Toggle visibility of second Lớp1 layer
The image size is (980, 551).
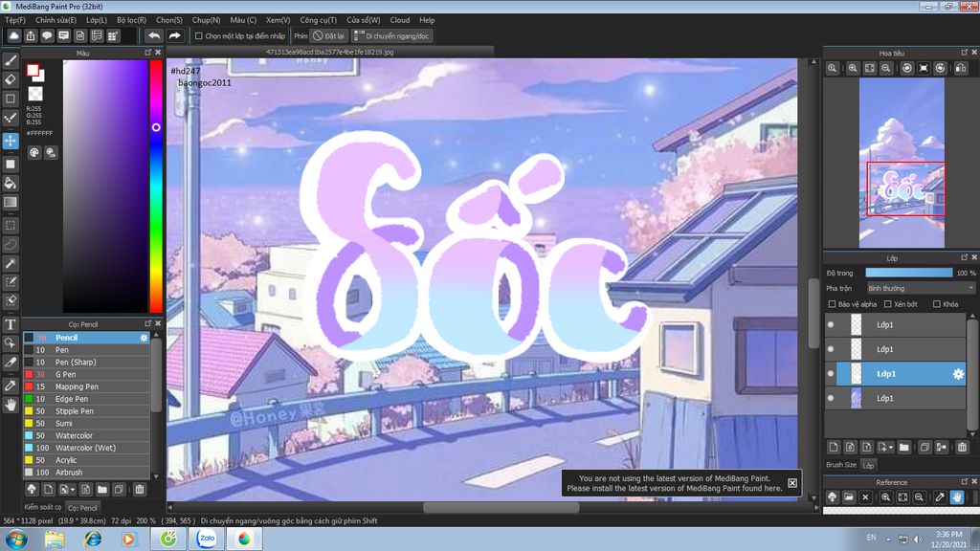[x=831, y=349]
